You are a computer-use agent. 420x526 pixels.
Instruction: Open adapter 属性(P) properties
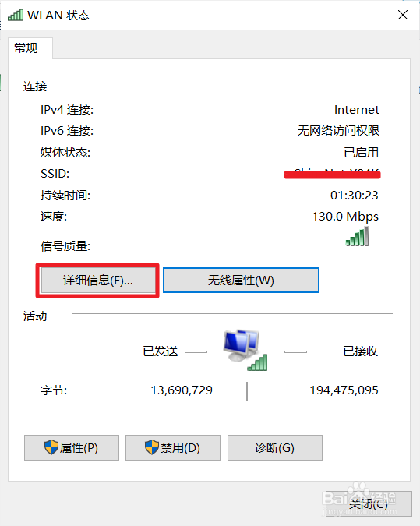72,448
